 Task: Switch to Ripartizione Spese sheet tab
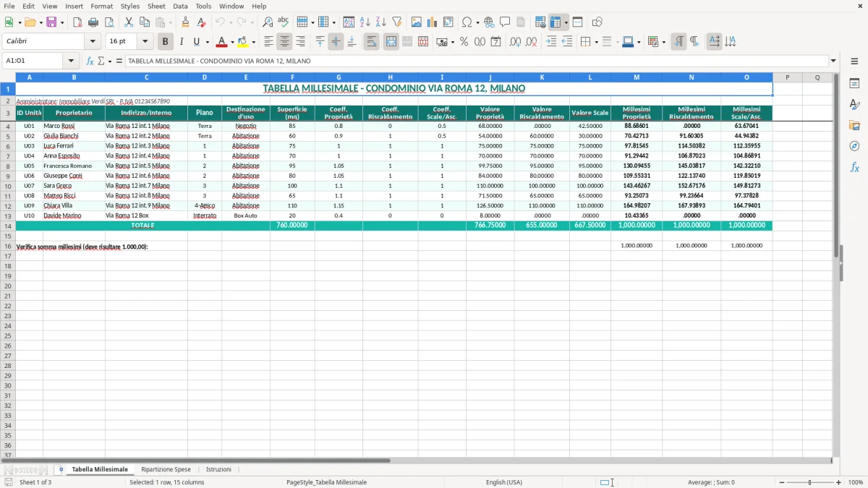pos(166,469)
